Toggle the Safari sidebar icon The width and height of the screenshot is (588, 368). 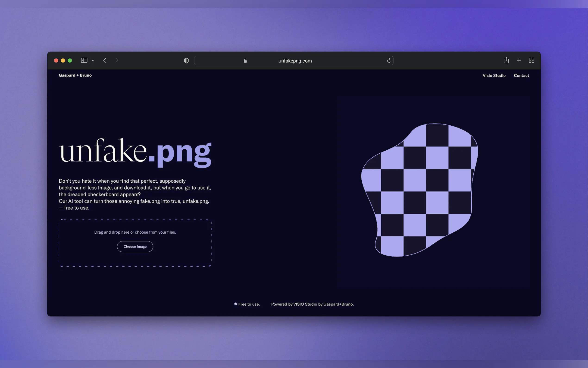click(84, 60)
